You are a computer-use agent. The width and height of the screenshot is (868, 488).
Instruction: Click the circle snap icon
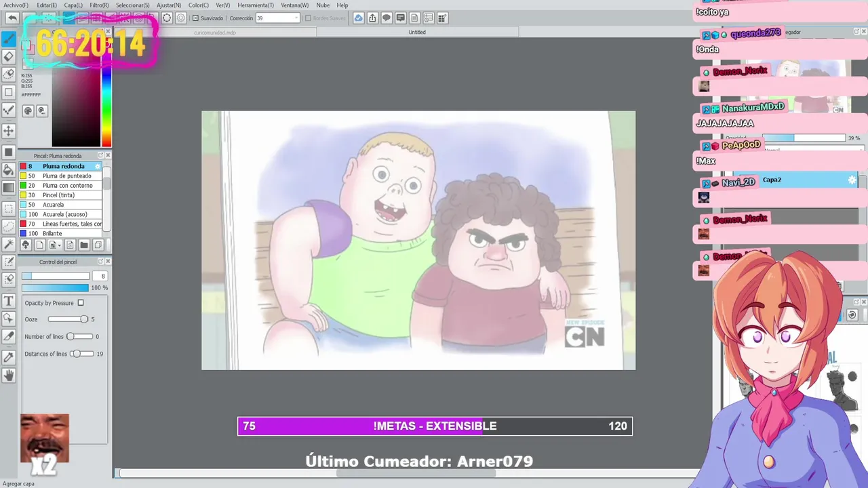pos(167,18)
